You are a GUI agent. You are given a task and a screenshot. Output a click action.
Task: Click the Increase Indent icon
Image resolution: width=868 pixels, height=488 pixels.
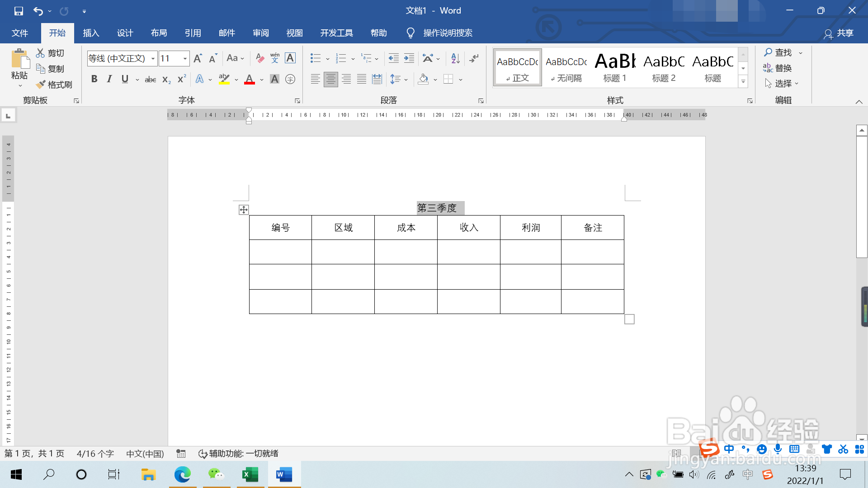coord(409,58)
